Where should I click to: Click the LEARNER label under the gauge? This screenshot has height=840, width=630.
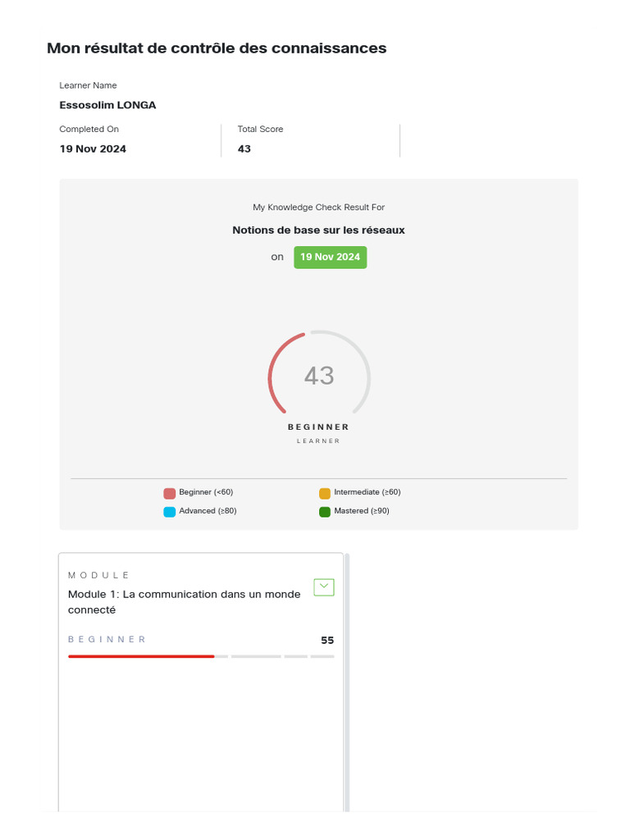click(x=319, y=441)
